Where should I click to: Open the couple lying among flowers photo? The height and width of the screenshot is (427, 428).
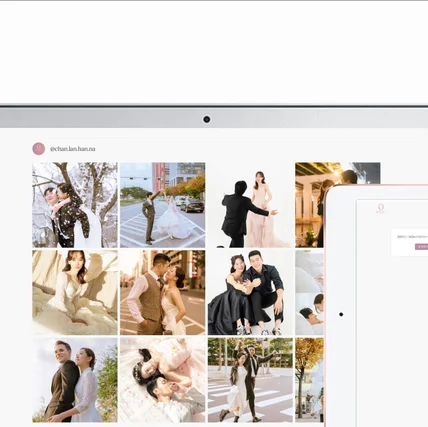coord(163,380)
